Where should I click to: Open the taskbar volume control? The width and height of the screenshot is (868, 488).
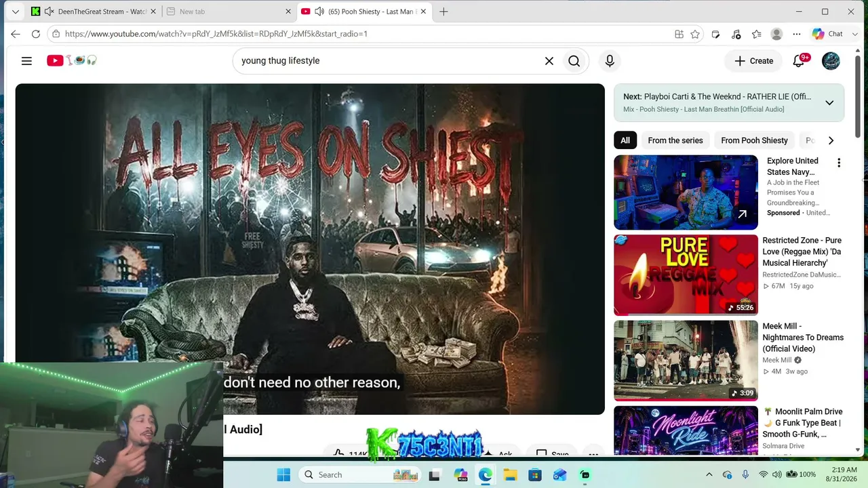pyautogui.click(x=777, y=474)
